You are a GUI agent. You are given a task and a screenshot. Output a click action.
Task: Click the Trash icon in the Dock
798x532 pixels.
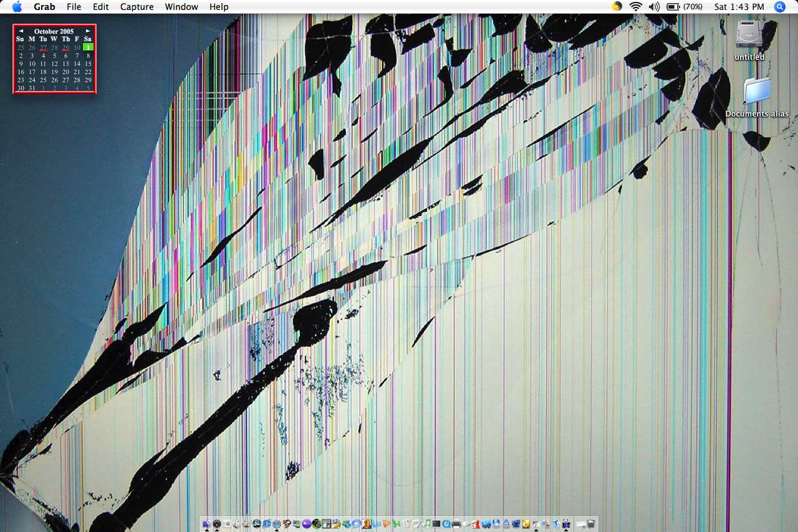(590, 523)
